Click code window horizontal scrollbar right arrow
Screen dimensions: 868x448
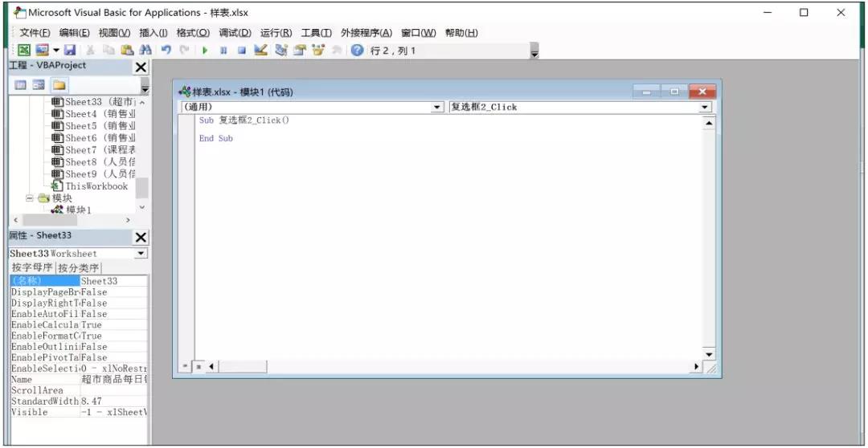coord(696,366)
